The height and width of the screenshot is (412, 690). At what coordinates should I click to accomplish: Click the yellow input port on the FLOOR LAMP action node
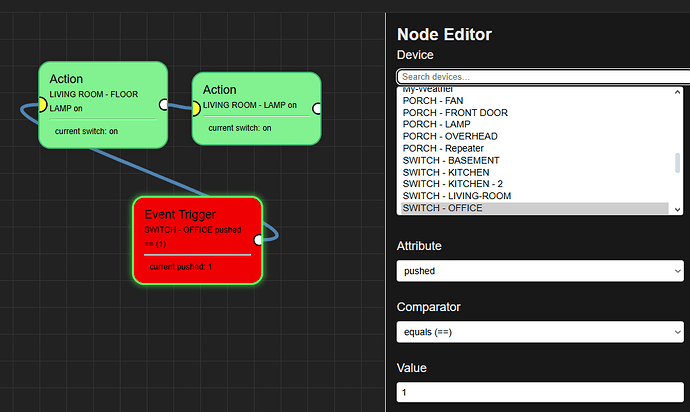[42, 104]
